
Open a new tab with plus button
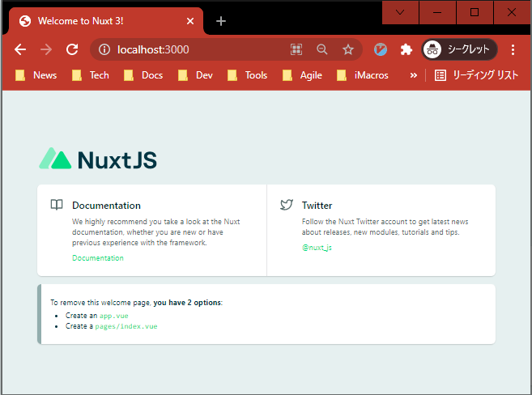click(221, 21)
